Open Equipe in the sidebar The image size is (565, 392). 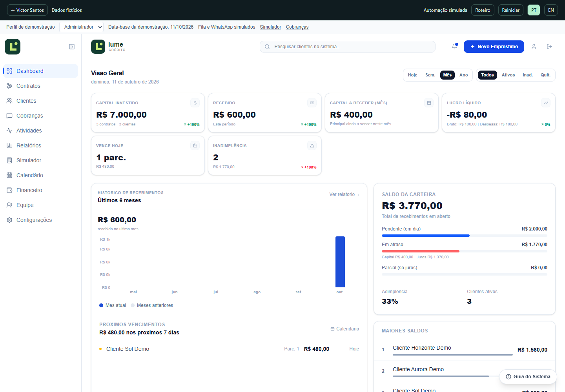(x=40, y=205)
